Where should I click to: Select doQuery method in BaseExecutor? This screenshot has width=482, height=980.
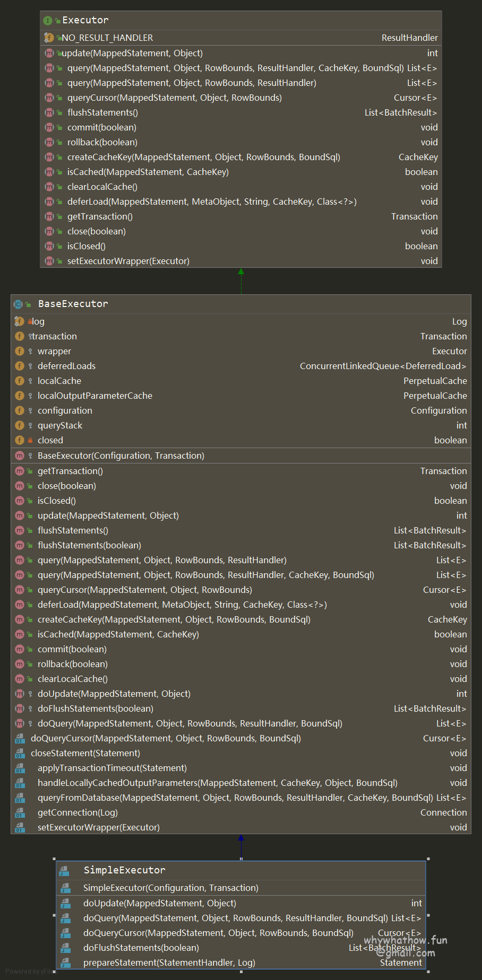190,723
